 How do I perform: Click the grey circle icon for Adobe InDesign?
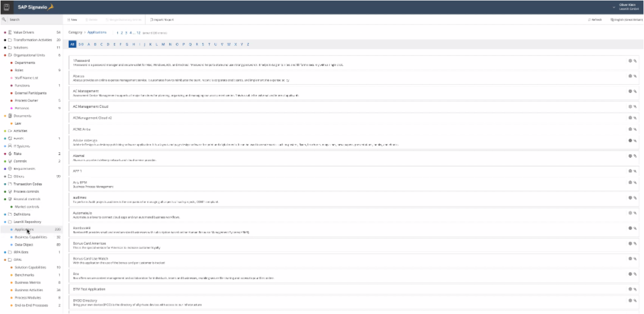[630, 140]
